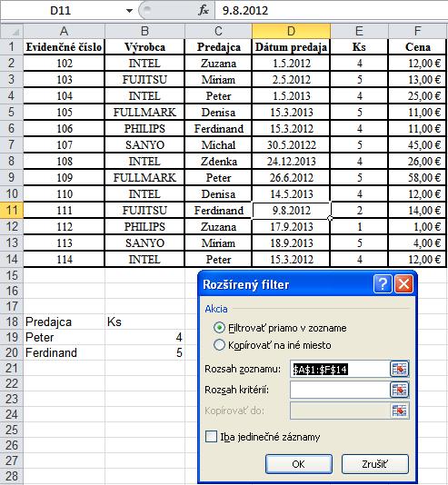
Task: Select cell with date 30.5.20122
Action: tap(291, 145)
